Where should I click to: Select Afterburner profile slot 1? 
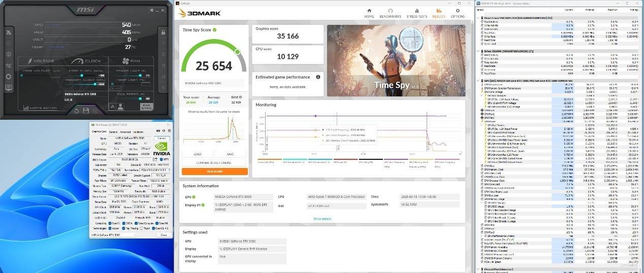pyautogui.click(x=164, y=43)
